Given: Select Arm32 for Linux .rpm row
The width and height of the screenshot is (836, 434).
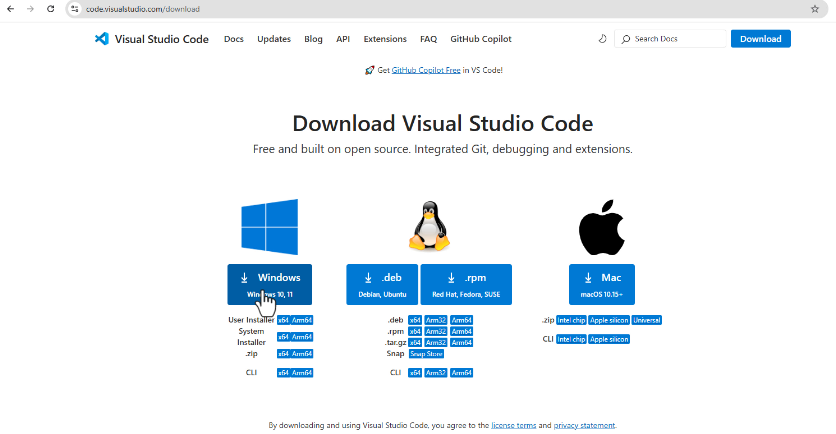Looking at the screenshot, I should [436, 332].
